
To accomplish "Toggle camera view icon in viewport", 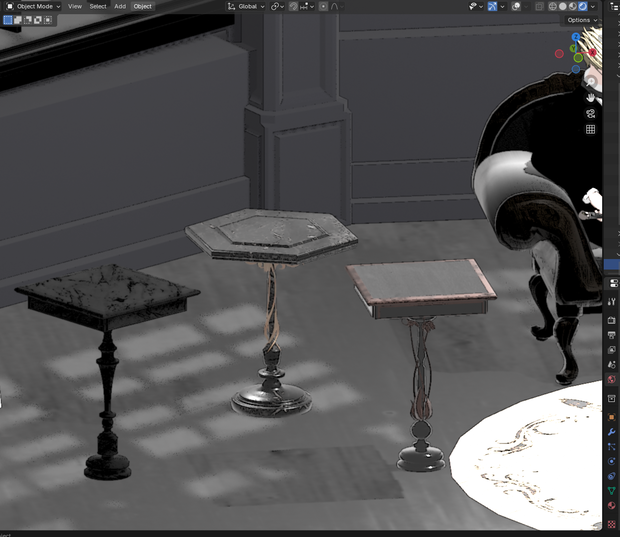I will [x=590, y=114].
